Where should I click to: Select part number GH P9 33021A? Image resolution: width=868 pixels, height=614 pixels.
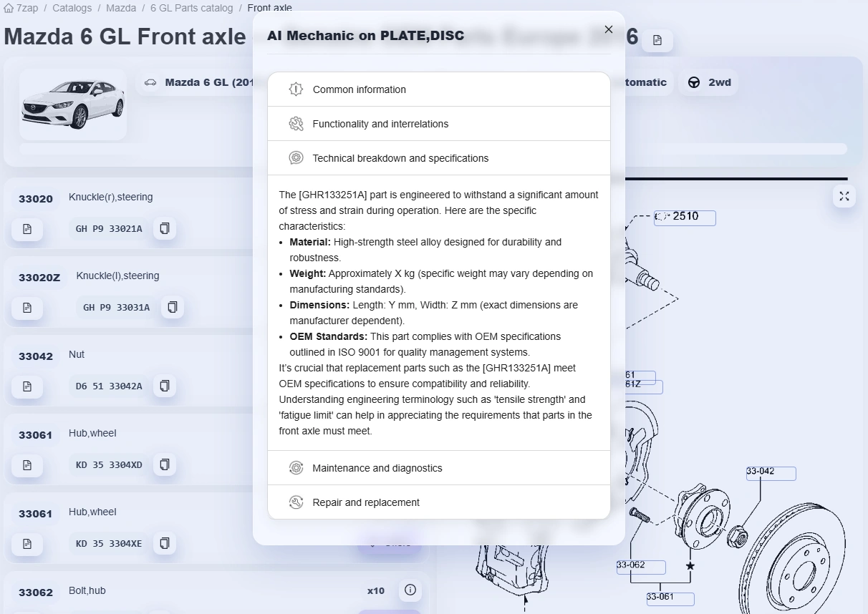109,229
